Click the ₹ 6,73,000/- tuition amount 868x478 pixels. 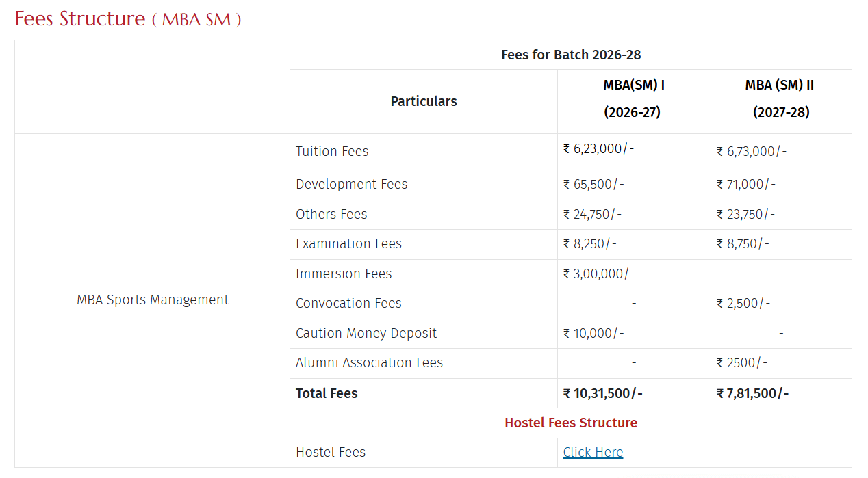(751, 152)
